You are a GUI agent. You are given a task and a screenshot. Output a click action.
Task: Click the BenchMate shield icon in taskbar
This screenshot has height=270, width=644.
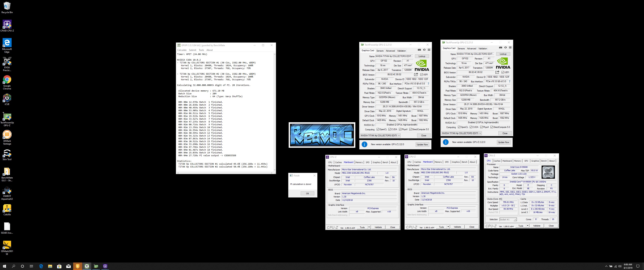[x=78, y=266]
